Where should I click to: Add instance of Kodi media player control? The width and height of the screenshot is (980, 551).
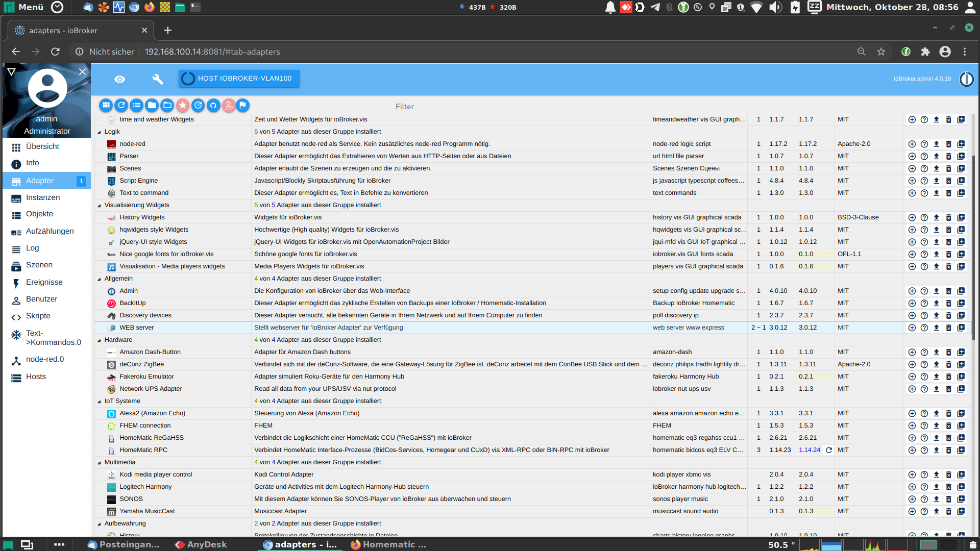tap(912, 474)
